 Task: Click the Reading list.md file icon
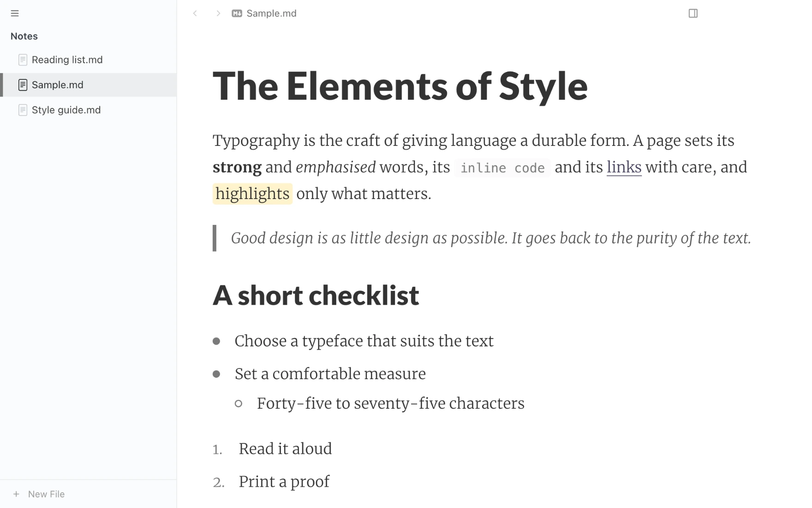[x=23, y=60]
